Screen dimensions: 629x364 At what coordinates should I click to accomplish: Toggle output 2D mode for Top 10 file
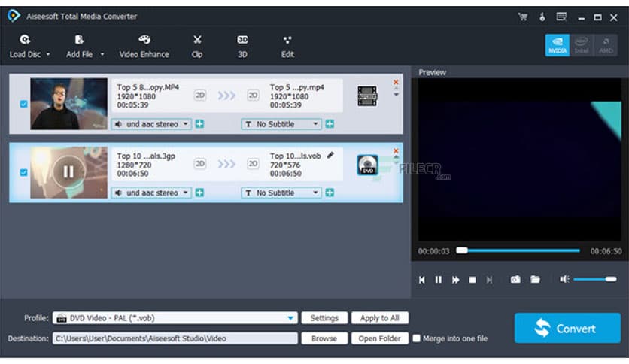[x=253, y=164]
